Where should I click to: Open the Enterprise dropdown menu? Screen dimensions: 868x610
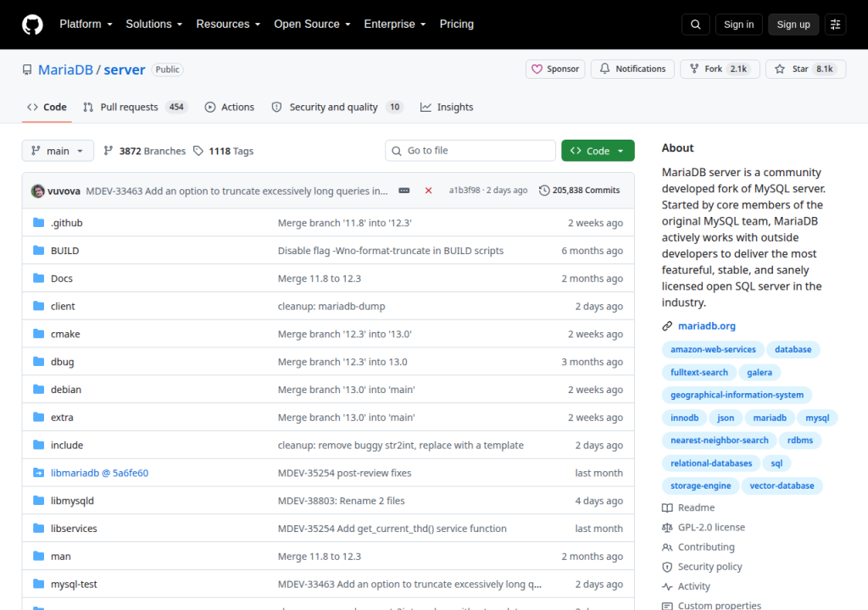395,25
